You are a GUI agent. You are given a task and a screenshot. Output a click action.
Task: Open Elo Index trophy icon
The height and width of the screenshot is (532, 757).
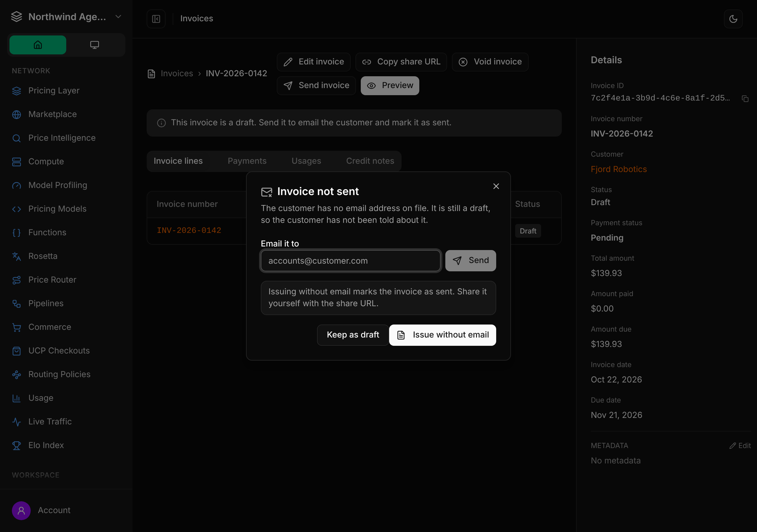pyautogui.click(x=17, y=445)
